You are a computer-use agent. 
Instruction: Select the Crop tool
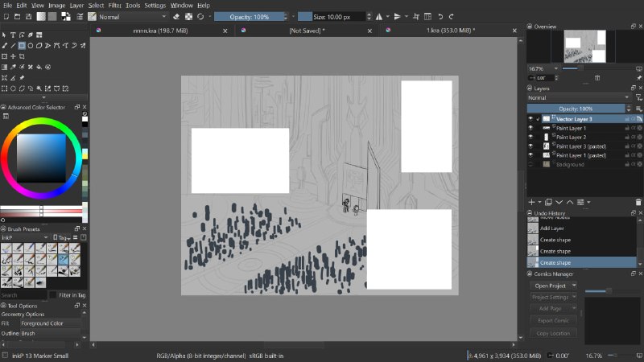click(22, 56)
